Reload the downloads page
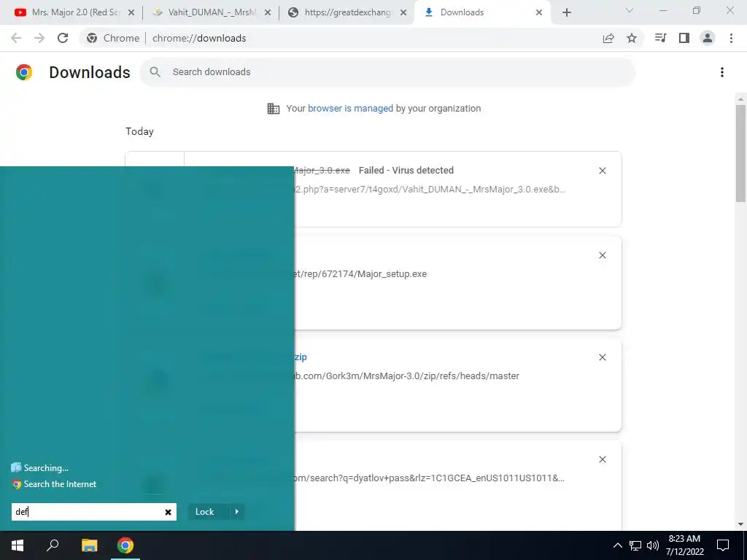Screen dimensions: 747x560 click(x=63, y=38)
